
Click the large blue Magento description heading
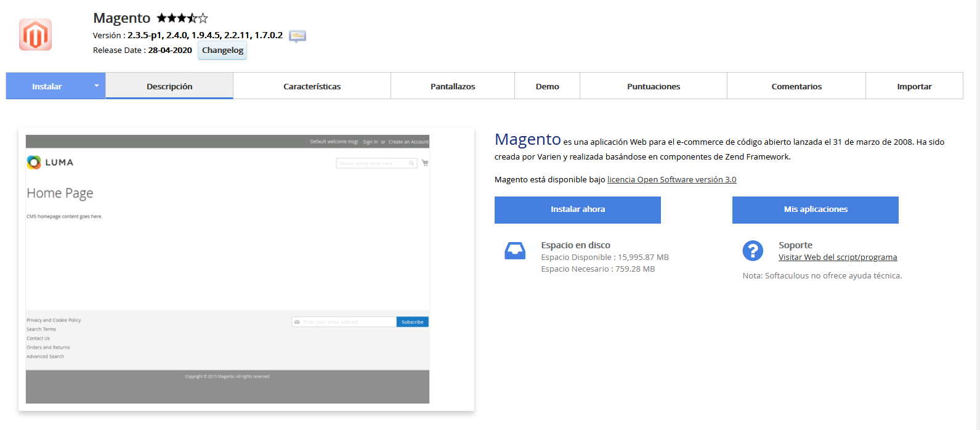528,140
